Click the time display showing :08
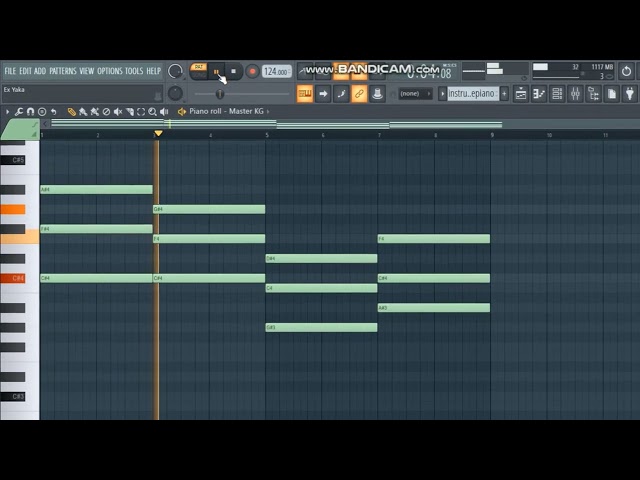This screenshot has height=480, width=640. [x=429, y=73]
